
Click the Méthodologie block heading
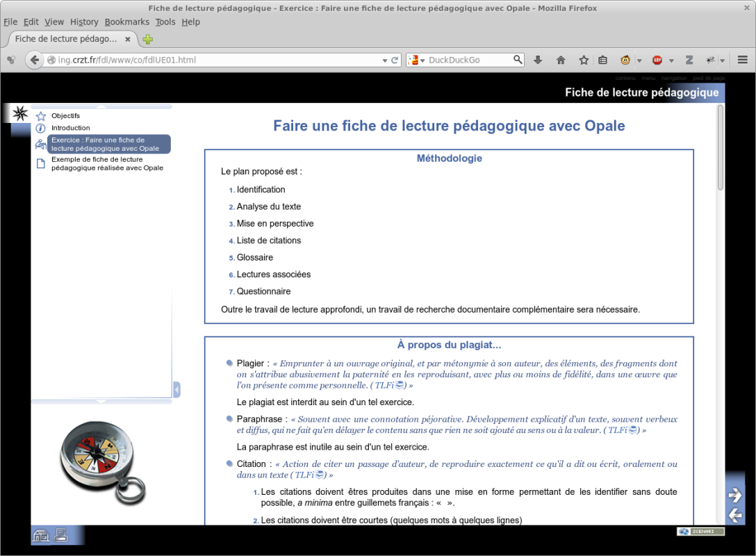click(450, 158)
